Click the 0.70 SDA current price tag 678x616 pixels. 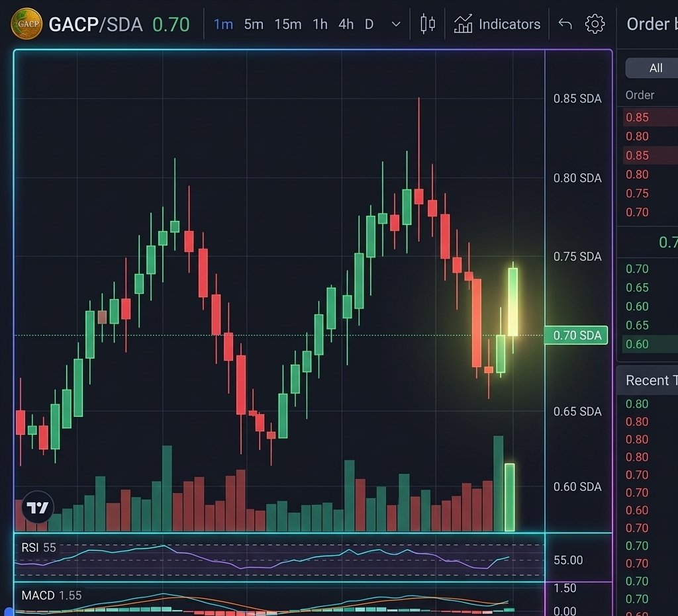tap(575, 335)
